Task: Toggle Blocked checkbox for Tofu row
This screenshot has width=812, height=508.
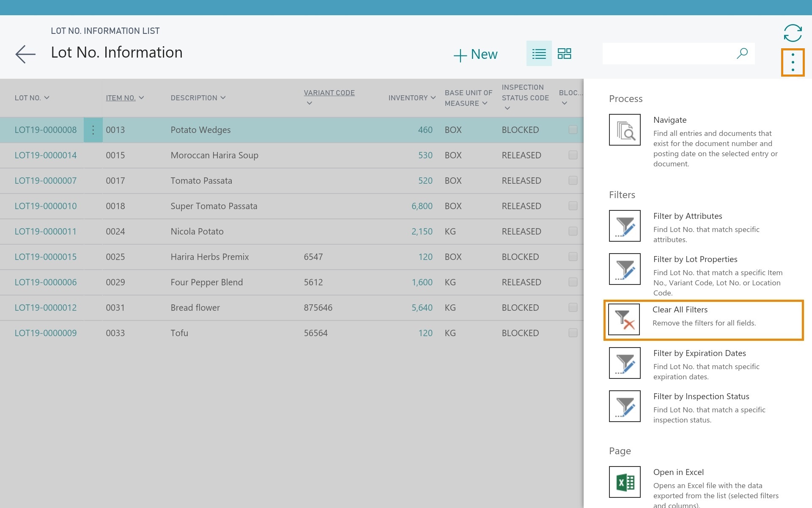Action: coord(573,333)
